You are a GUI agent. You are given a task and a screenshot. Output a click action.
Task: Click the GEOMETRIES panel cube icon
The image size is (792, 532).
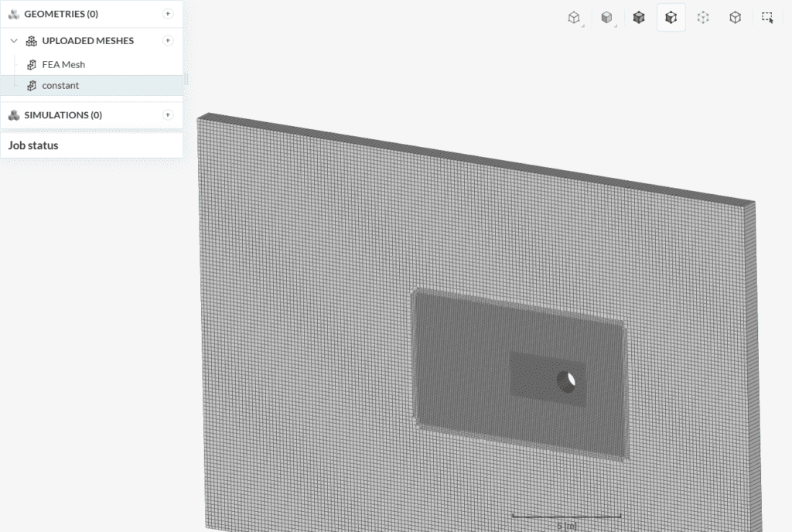point(13,13)
